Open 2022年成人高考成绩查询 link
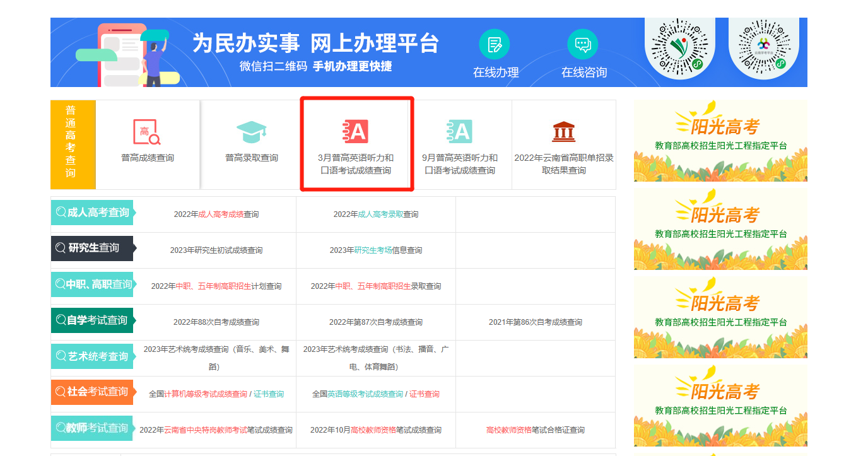Viewport: 868px width, 456px height. (x=216, y=214)
